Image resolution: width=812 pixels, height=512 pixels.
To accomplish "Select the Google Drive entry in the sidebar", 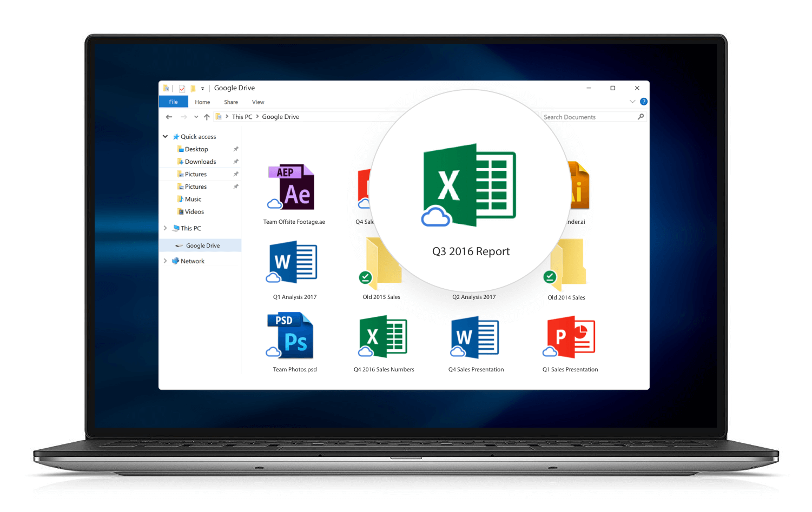I will pyautogui.click(x=202, y=245).
